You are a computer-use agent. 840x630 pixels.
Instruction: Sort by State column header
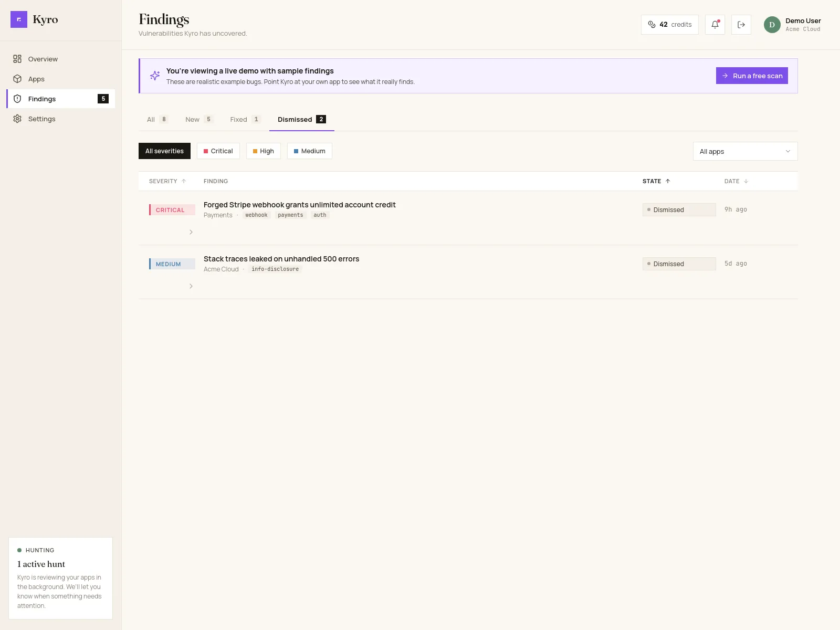tap(656, 181)
